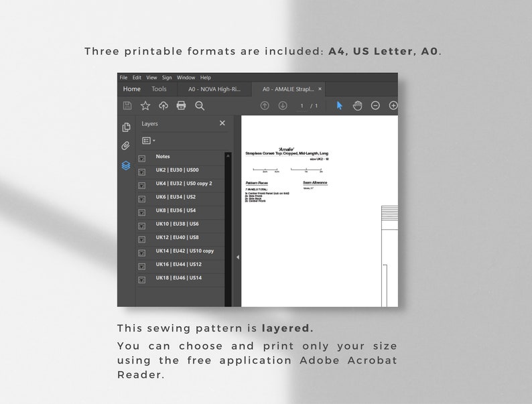Select UK6 | EU34 | US2 layer name

(176, 197)
